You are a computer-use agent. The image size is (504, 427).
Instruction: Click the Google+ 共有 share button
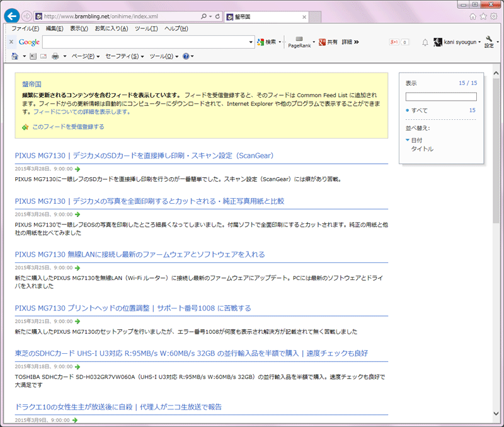[x=328, y=42]
